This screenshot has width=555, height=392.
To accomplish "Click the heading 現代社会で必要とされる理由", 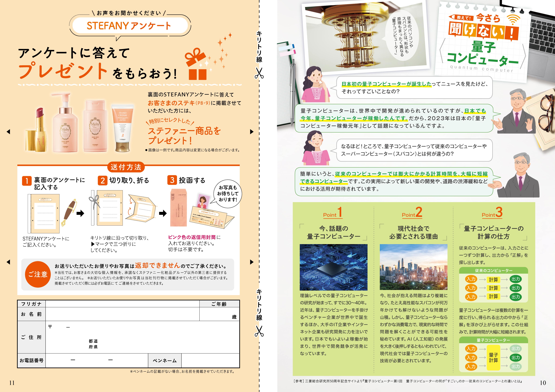I will [413, 232].
